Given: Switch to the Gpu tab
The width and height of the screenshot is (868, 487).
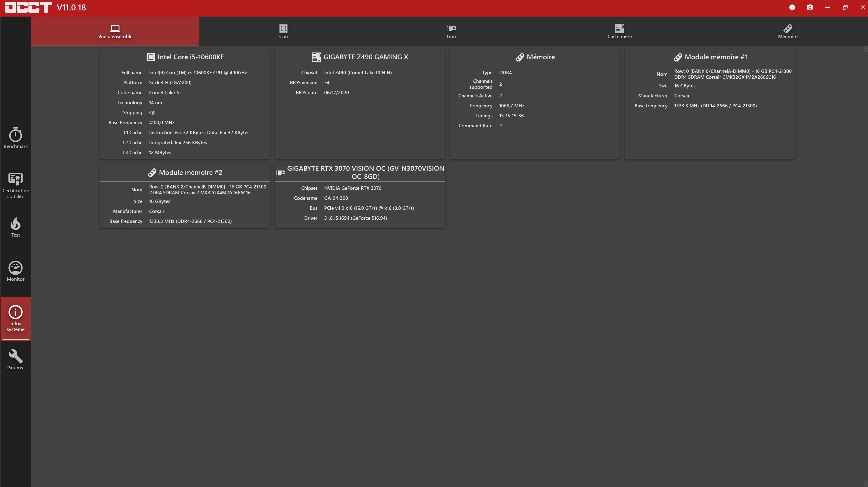Looking at the screenshot, I should click(x=451, y=32).
